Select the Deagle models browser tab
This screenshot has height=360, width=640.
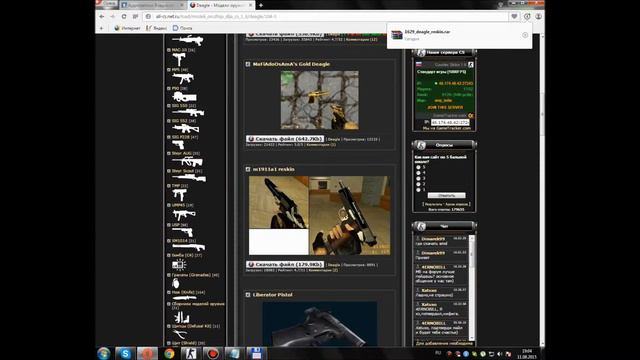pos(221,5)
